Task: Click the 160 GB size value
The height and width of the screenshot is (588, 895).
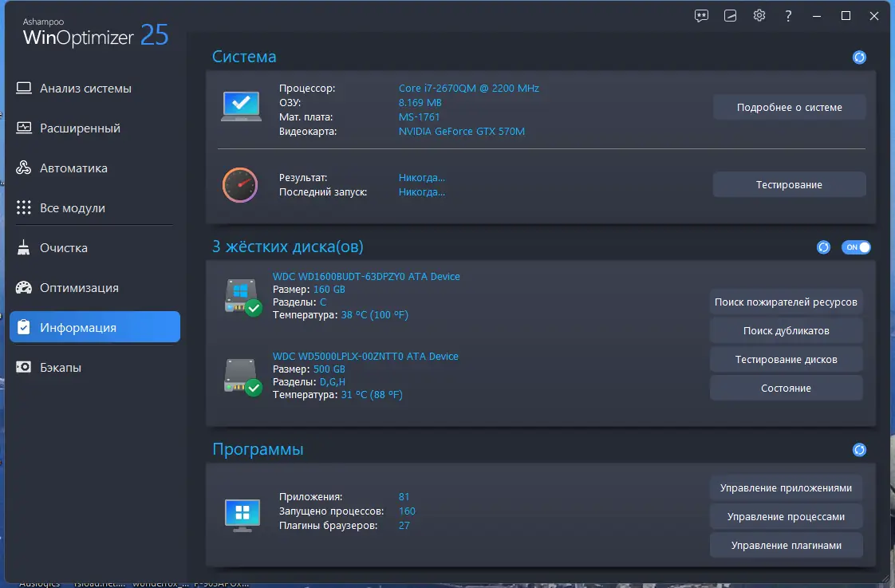Action: (x=329, y=290)
